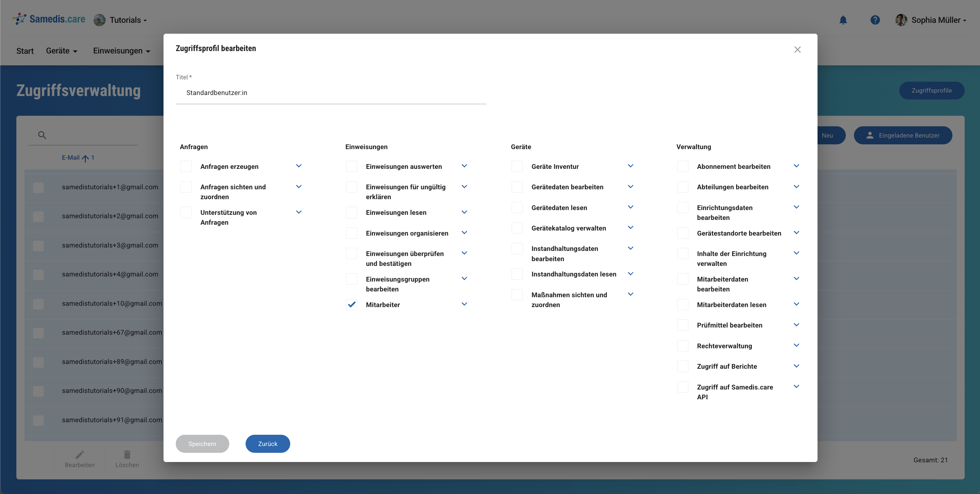The width and height of the screenshot is (980, 494).
Task: Click Sophia Müller profile avatar
Action: point(901,20)
